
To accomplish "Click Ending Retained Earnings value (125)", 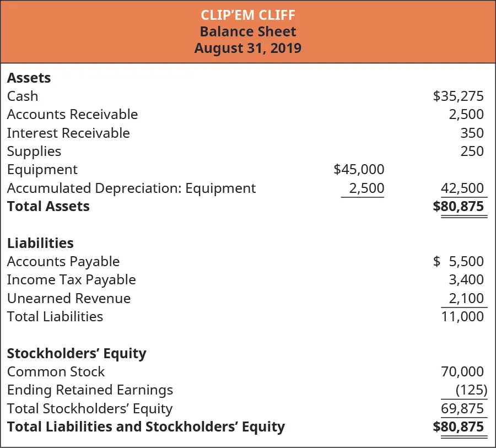I will 471,390.
